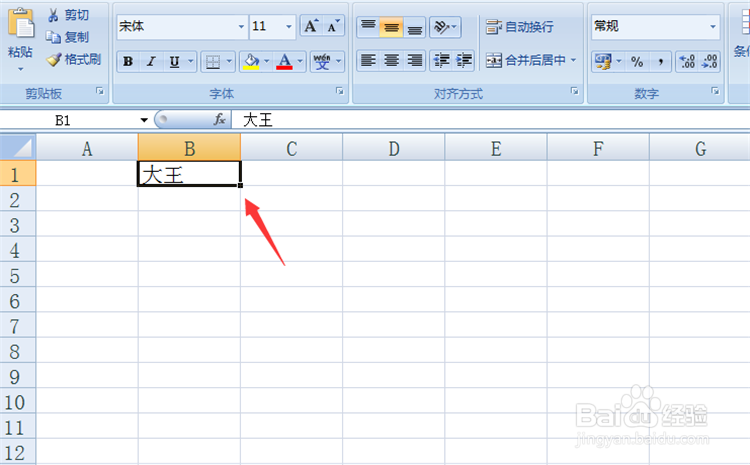
Task: Open text orientation options
Action: coord(445,26)
